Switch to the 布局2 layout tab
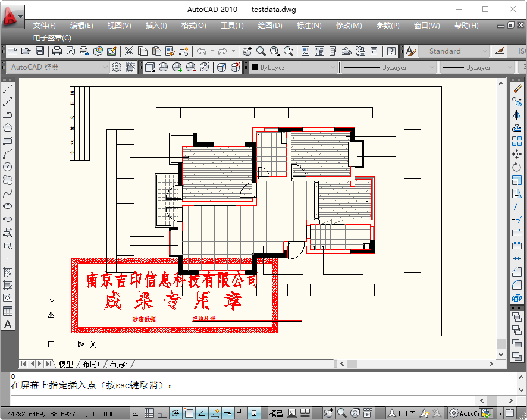 click(118, 364)
